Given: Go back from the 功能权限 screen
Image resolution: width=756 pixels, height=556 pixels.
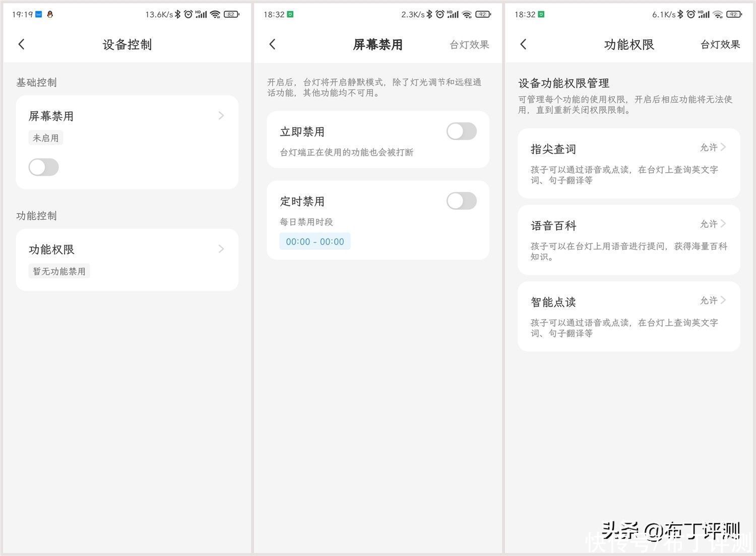Looking at the screenshot, I should tap(523, 44).
